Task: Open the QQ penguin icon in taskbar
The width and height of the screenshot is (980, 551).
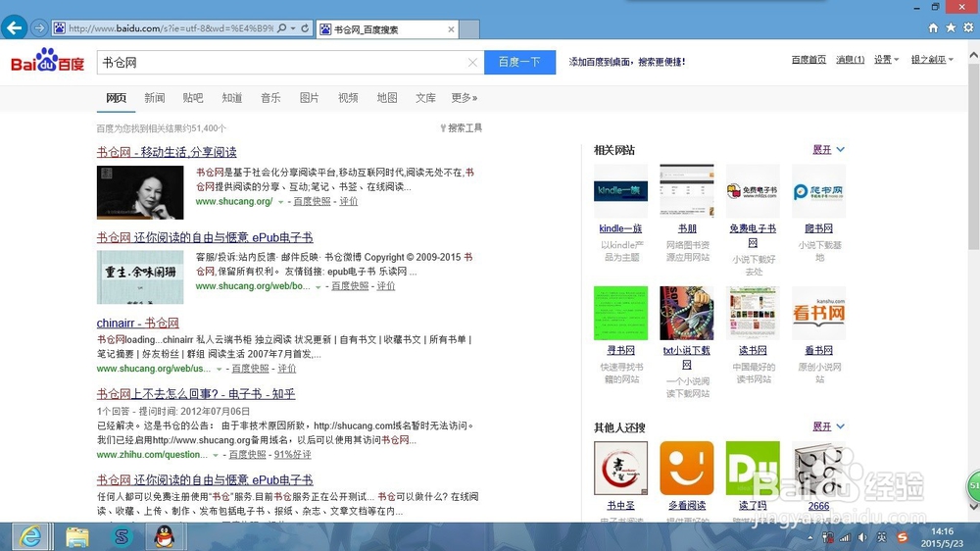Action: [165, 536]
